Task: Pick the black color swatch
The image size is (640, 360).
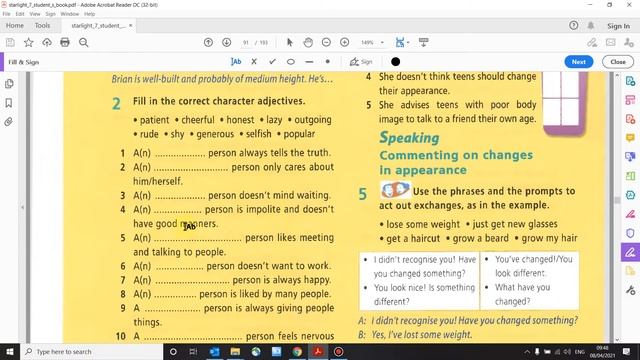Action: pos(396,62)
